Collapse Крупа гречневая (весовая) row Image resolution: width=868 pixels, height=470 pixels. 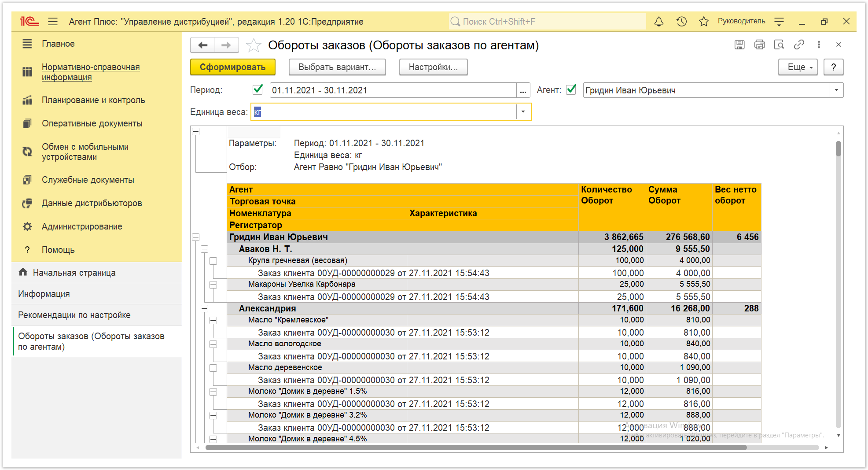point(213,261)
